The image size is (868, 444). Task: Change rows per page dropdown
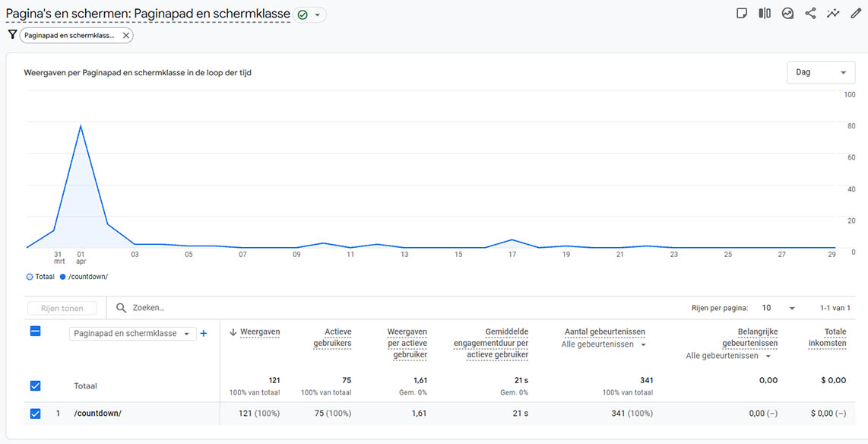pyautogui.click(x=778, y=308)
